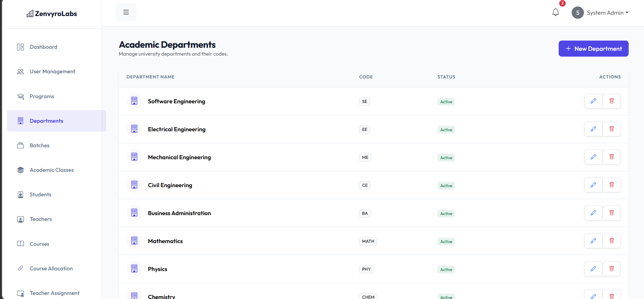
Task: Click the Software Engineering building icon
Action: tap(134, 101)
